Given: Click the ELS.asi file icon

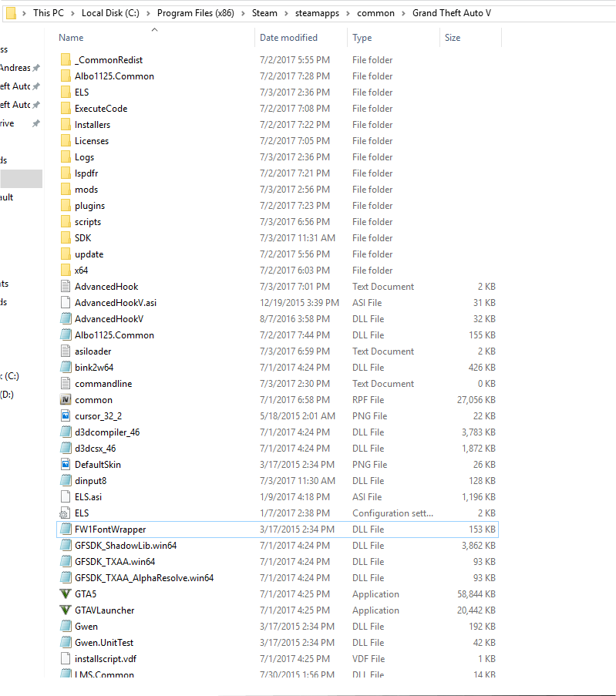Looking at the screenshot, I should [x=66, y=497].
